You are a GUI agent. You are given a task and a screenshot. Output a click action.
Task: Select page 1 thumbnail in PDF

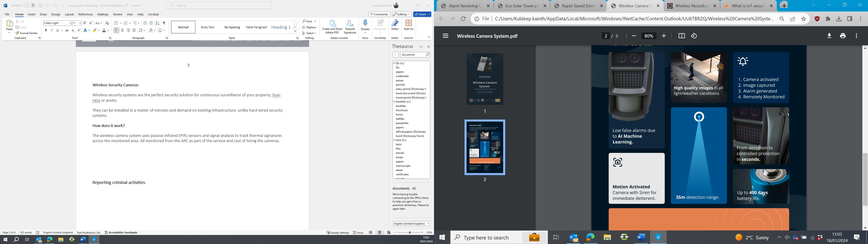point(485,79)
